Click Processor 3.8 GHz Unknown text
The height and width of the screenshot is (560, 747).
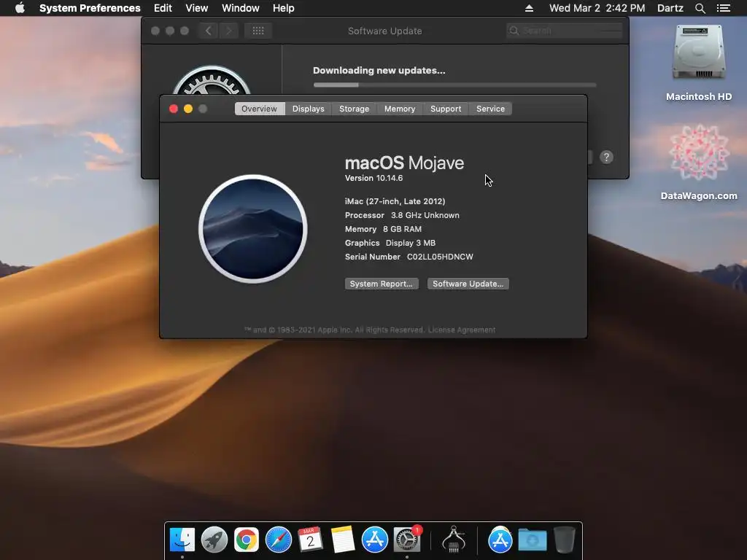click(x=402, y=215)
